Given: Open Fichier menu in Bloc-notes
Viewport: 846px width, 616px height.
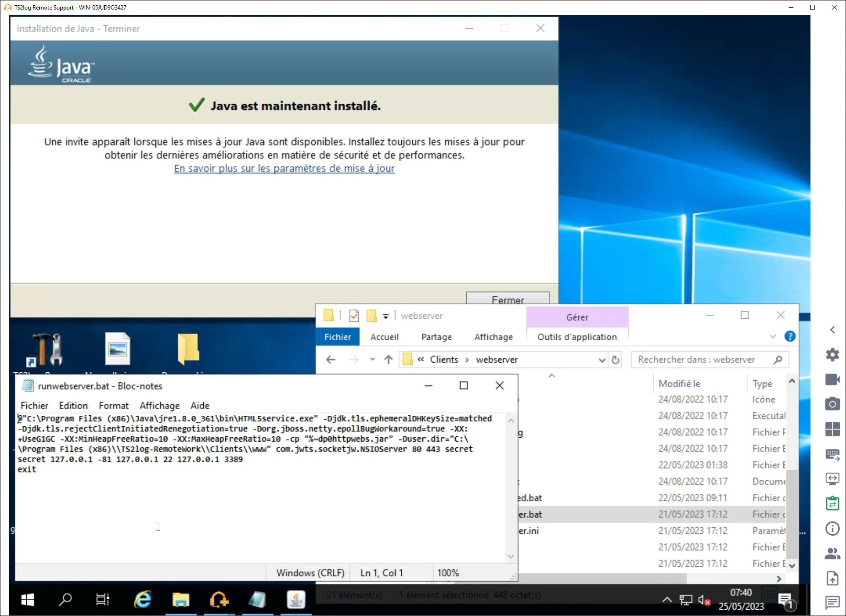Looking at the screenshot, I should point(34,406).
